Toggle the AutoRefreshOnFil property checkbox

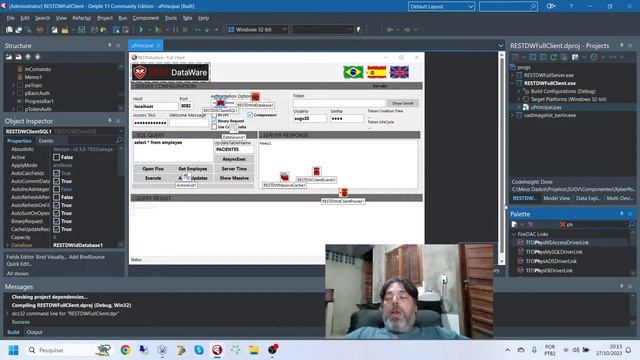[x=56, y=205]
